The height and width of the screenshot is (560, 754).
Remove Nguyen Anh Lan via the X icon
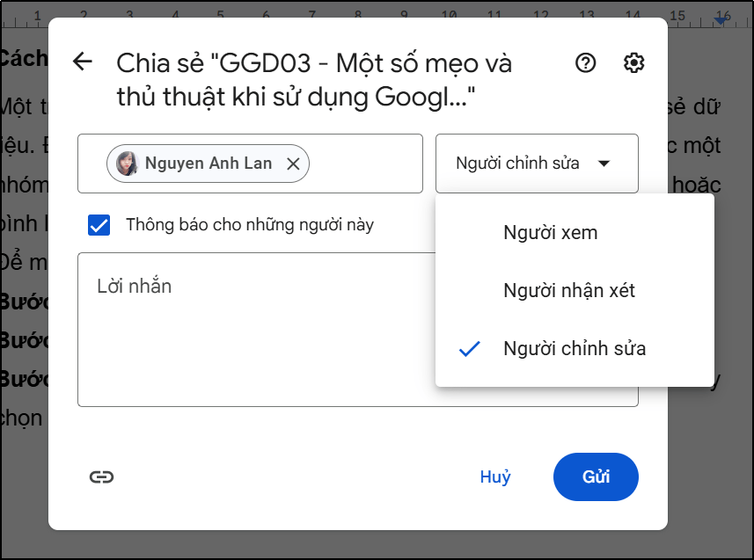(294, 164)
